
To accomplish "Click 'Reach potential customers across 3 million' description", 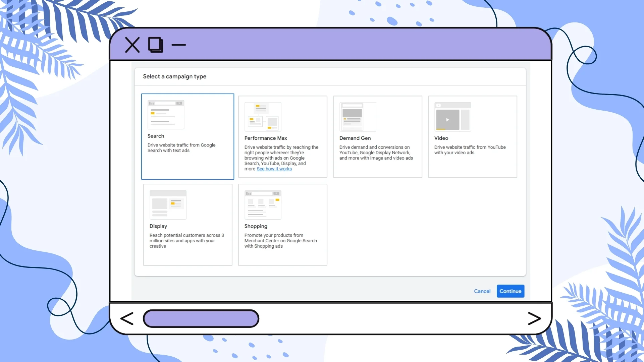I will coord(186,241).
